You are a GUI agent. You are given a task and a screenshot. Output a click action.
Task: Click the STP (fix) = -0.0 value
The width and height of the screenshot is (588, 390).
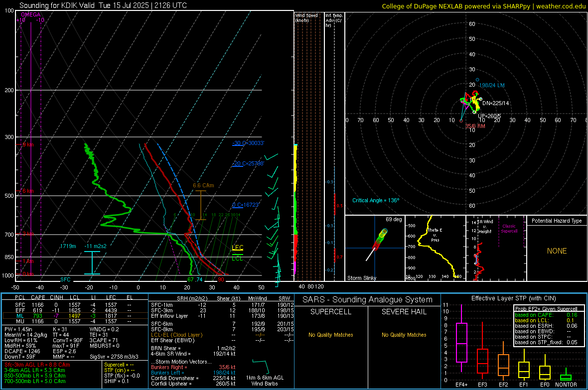point(122,376)
